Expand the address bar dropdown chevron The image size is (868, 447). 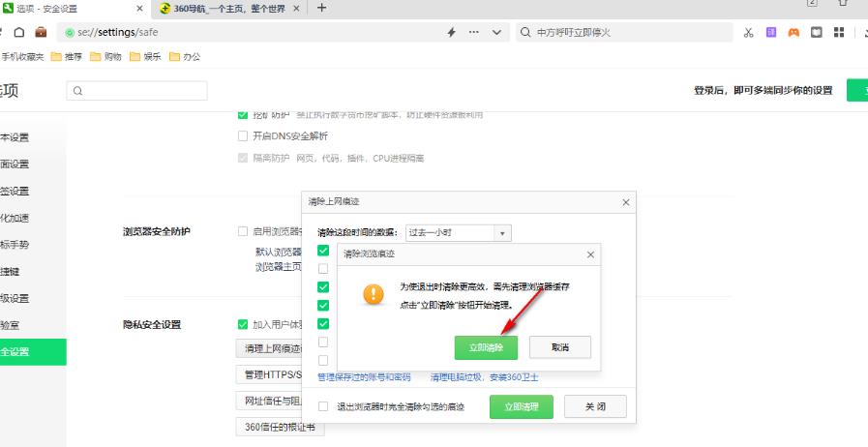click(x=496, y=32)
